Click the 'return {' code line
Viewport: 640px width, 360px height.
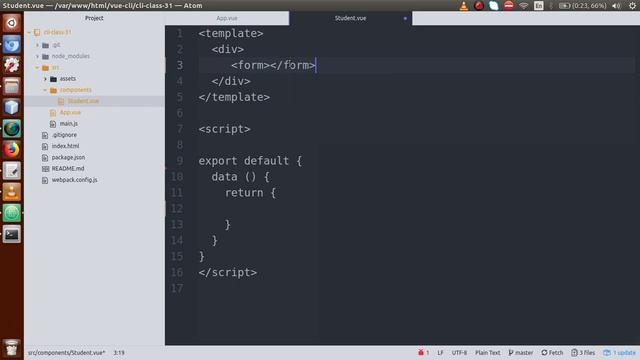coord(250,193)
